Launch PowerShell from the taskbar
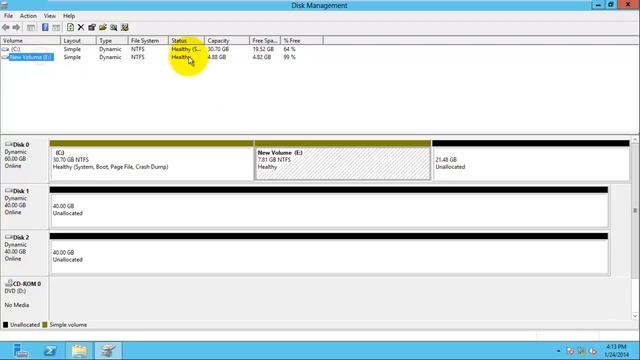The height and width of the screenshot is (360, 640). point(50,351)
